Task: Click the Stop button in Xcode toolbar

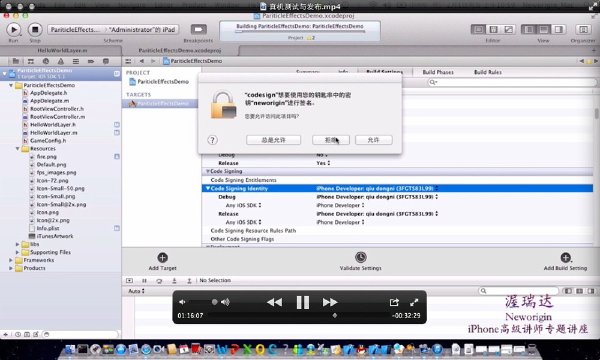Action: pyautogui.click(x=35, y=29)
